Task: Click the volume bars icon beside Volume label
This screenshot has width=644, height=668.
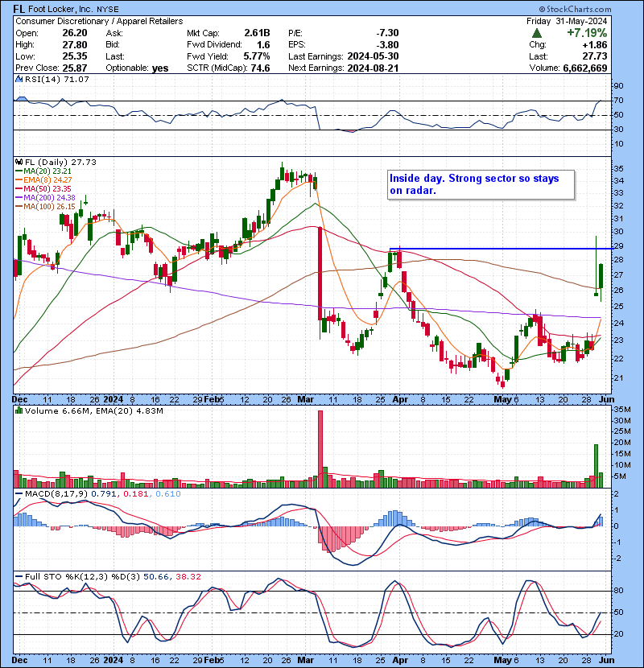Action: click(19, 410)
